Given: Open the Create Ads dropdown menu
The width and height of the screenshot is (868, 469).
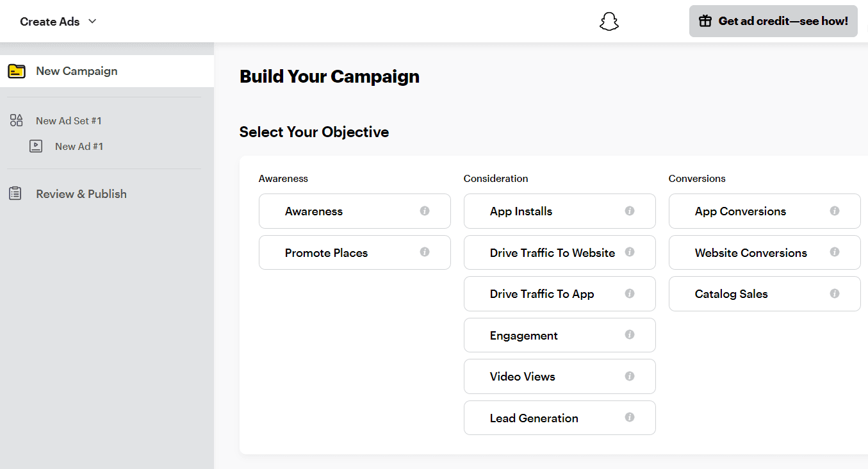Looking at the screenshot, I should tap(58, 22).
